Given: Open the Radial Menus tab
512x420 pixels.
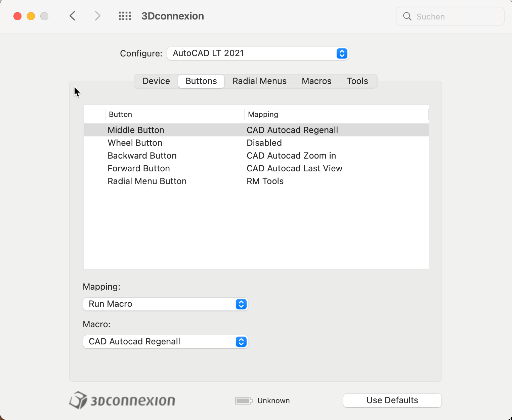Looking at the screenshot, I should 259,81.
